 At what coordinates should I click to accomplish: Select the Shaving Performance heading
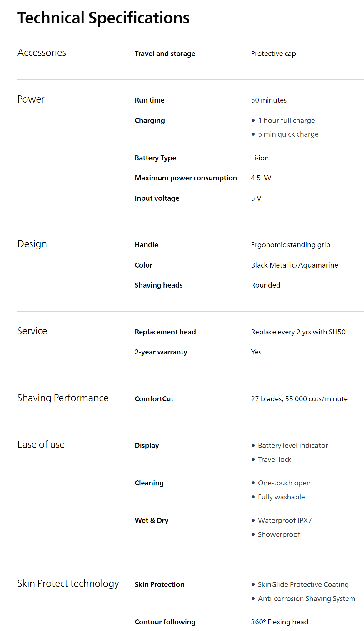(63, 398)
